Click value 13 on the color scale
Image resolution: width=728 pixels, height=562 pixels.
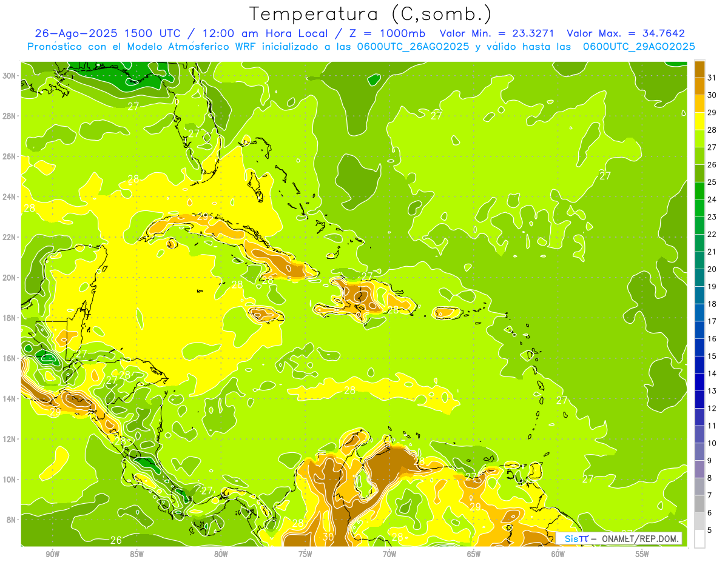click(x=712, y=391)
